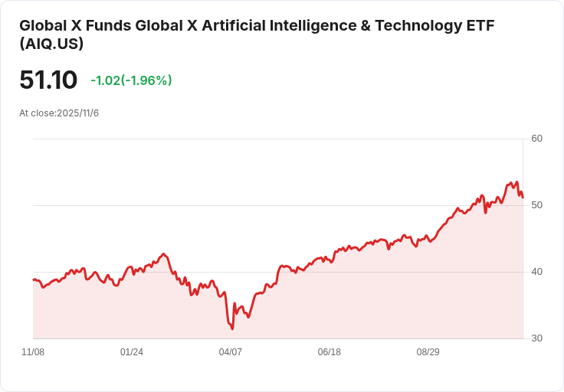Click the 11/08 date axis label
Image resolution: width=564 pixels, height=392 pixels.
[33, 351]
